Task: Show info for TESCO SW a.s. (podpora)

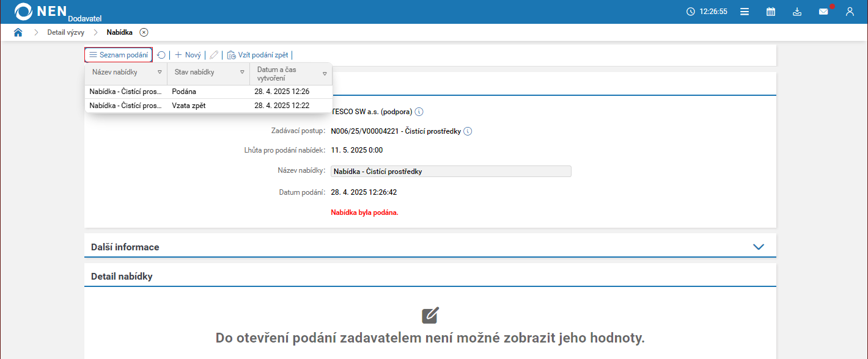Action: 419,112
